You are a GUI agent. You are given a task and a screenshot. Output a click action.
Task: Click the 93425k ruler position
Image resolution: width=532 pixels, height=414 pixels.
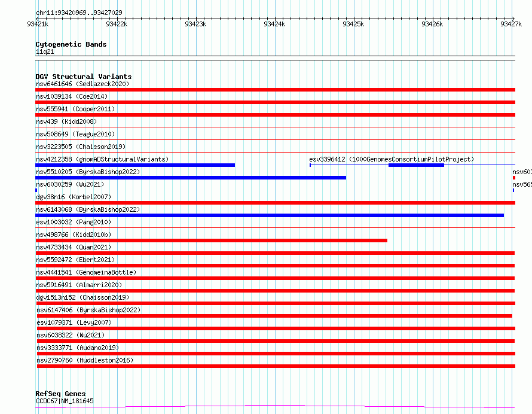[x=353, y=24]
